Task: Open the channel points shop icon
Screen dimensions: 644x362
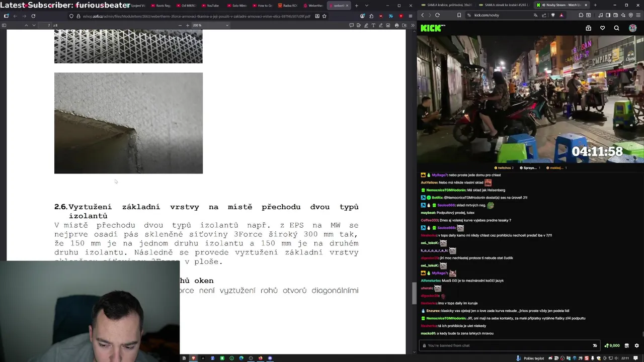Action: click(x=626, y=345)
